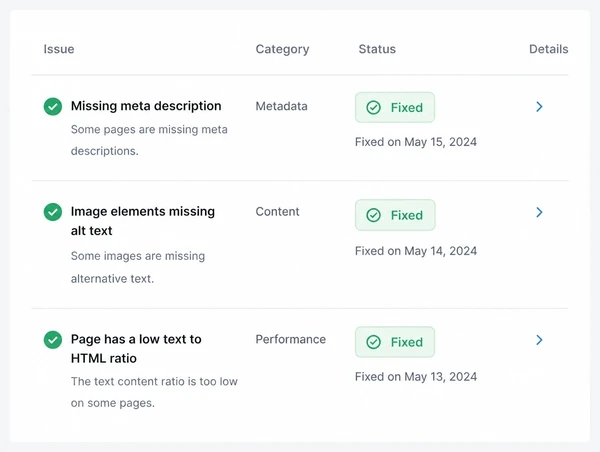The image size is (600, 452).
Task: Click description 'Some images are missing alternative text.'
Action: pos(138,267)
